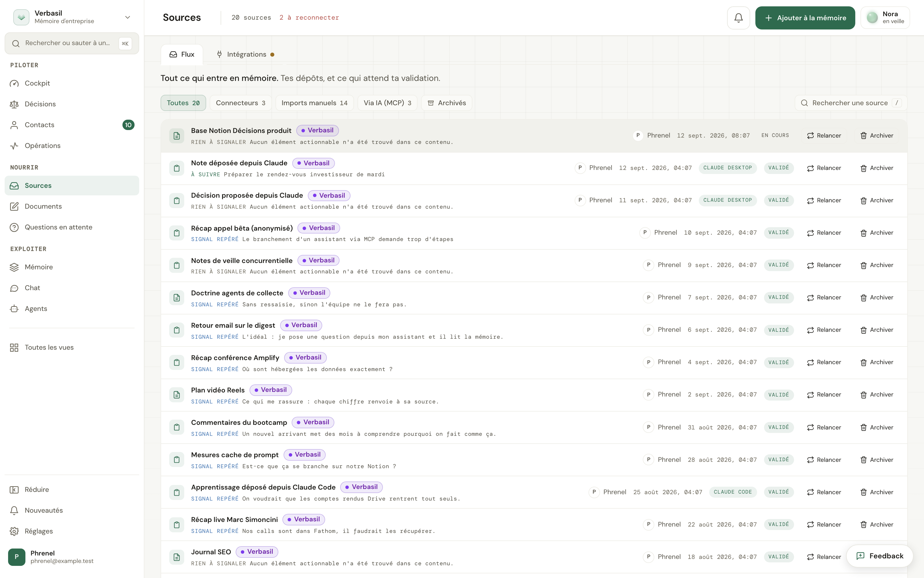The width and height of the screenshot is (924, 578).
Task: Archiver the Mesures cache de prompt source
Action: coord(877,460)
